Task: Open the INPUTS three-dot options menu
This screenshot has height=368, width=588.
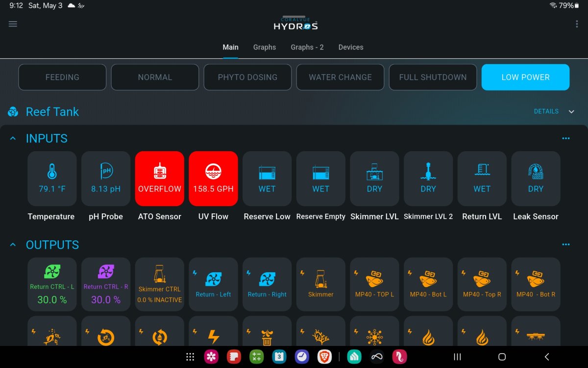Action: [566, 139]
